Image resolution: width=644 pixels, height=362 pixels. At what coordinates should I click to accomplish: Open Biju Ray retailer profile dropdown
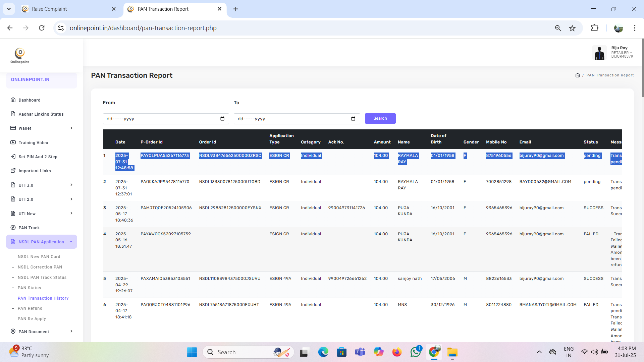coord(621,53)
